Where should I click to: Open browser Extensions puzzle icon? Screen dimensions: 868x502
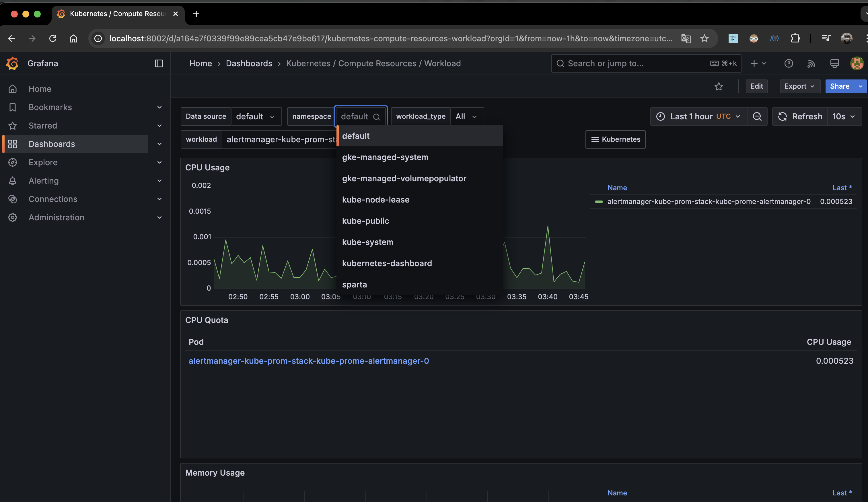[795, 38]
